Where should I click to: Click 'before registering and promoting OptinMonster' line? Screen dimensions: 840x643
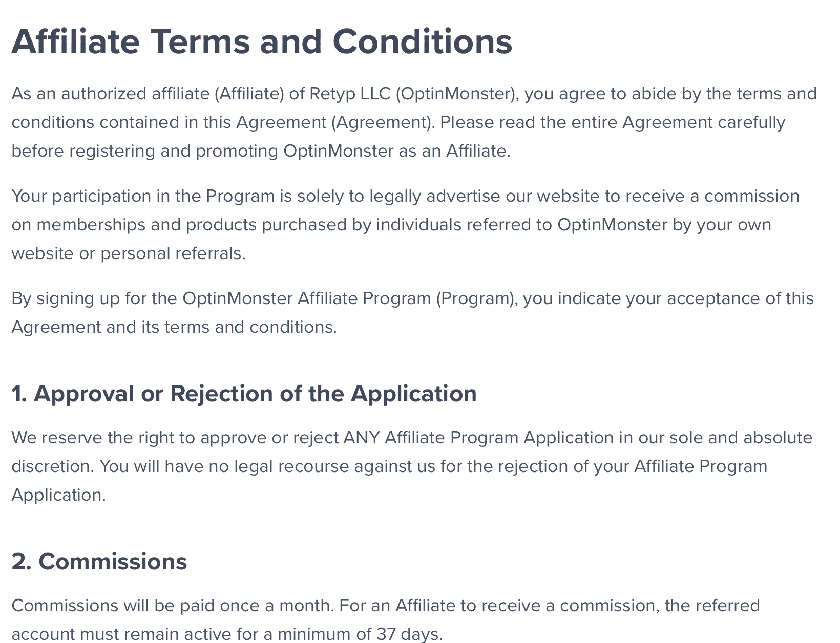203,151
